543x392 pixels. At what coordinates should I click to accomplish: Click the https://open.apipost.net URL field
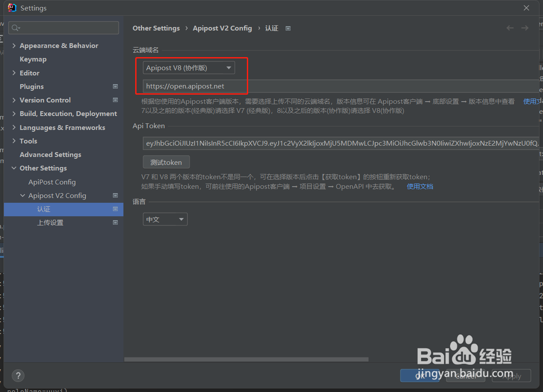341,86
